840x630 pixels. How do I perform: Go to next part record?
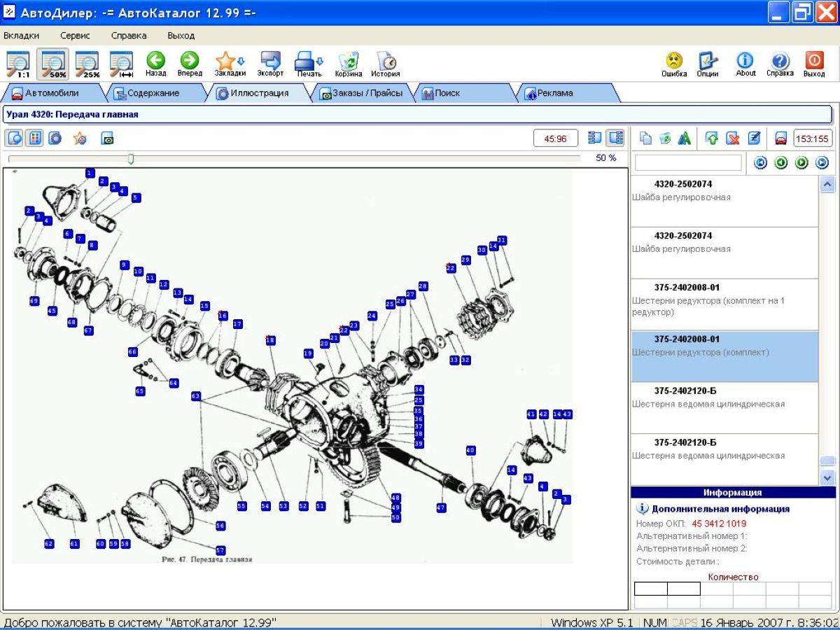pos(801,163)
